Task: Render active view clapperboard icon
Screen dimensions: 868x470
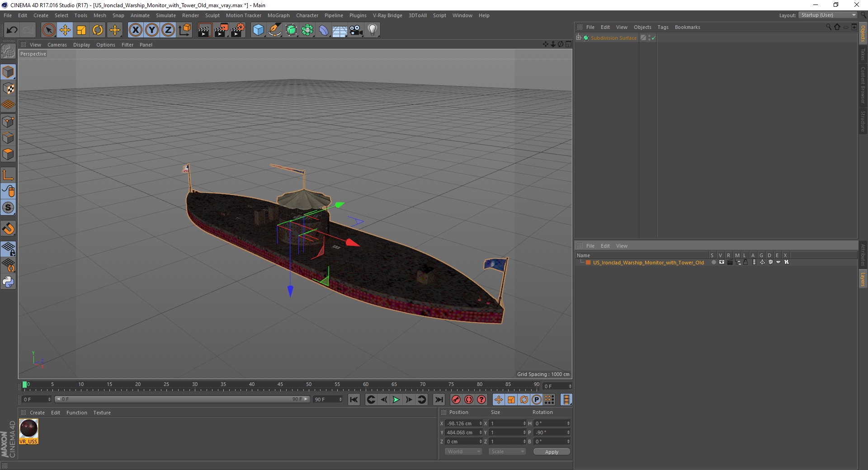Action: point(204,30)
